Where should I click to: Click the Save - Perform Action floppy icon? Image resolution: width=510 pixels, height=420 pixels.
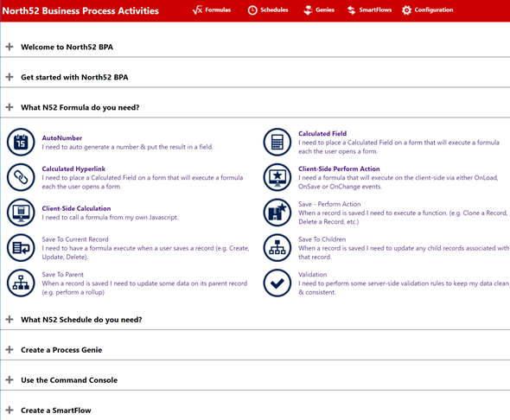[x=277, y=213]
